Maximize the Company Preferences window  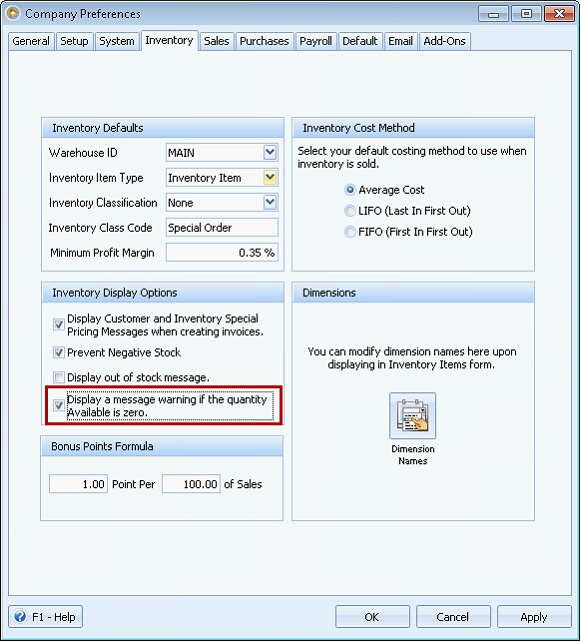tap(526, 14)
